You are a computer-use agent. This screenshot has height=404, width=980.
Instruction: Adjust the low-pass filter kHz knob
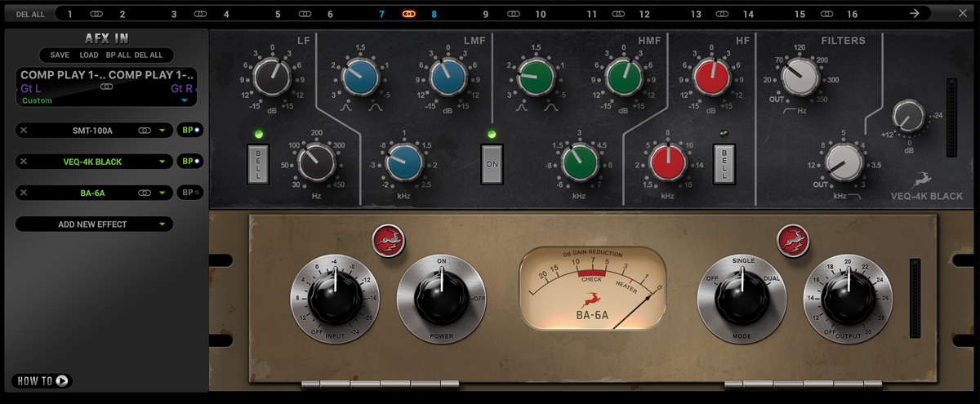coord(845,162)
